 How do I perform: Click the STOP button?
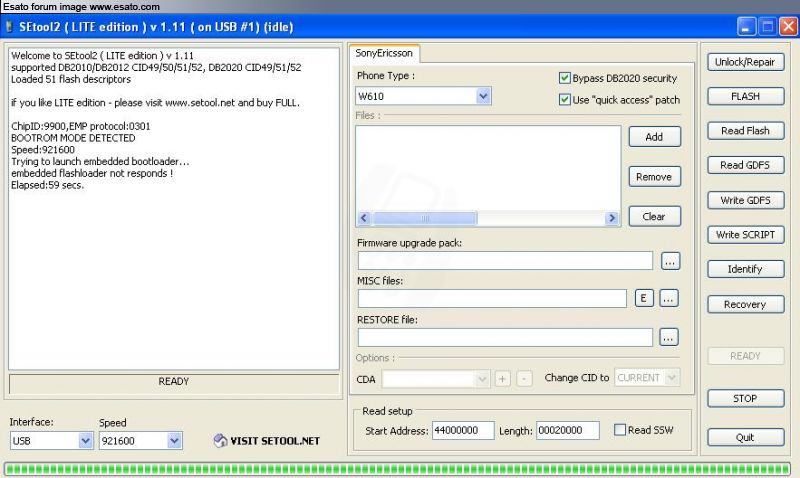[x=745, y=398]
